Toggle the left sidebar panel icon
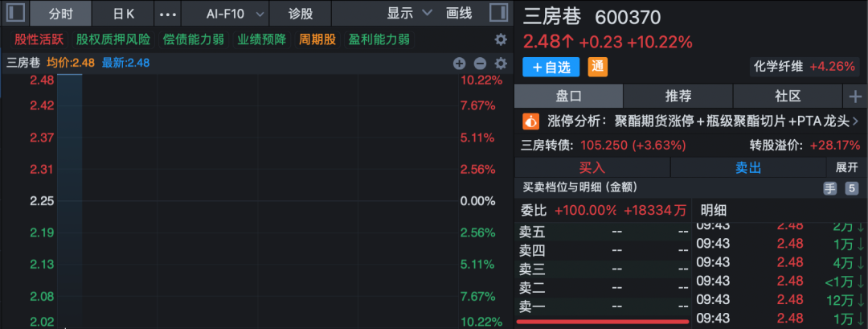Image resolution: width=868 pixels, height=329 pixels. coord(16,14)
